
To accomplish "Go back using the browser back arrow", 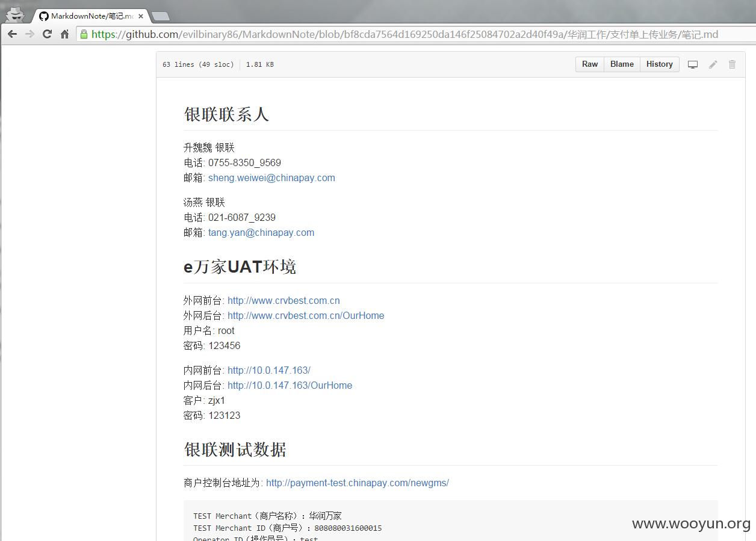I will point(12,34).
